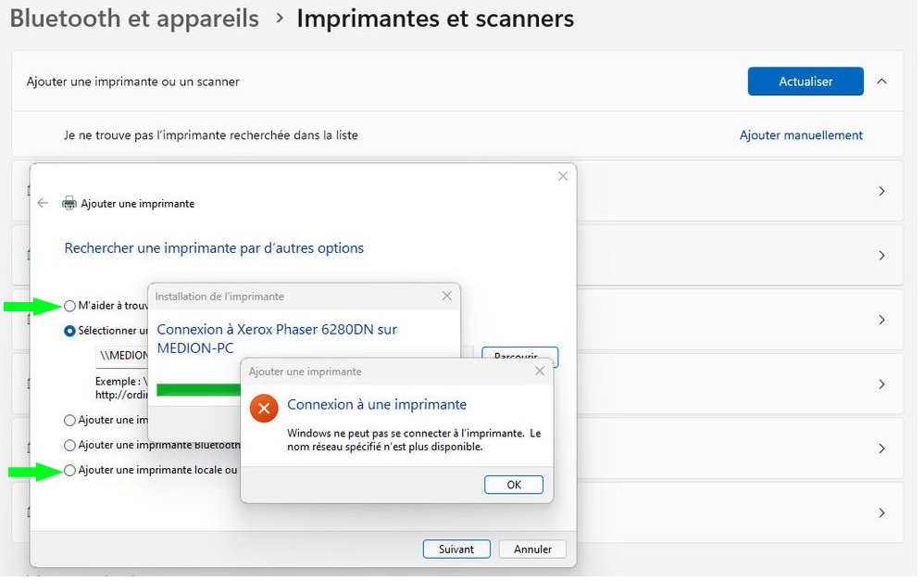Select Ajouter une imprimante locale radio button
The image size is (924, 581).
(x=70, y=471)
